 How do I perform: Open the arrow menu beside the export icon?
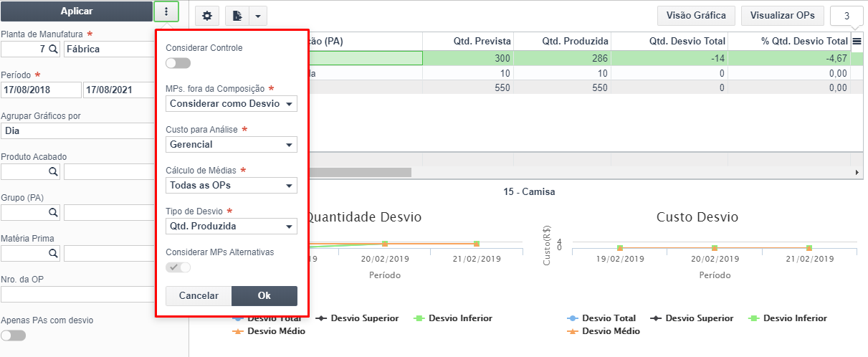coord(258,16)
